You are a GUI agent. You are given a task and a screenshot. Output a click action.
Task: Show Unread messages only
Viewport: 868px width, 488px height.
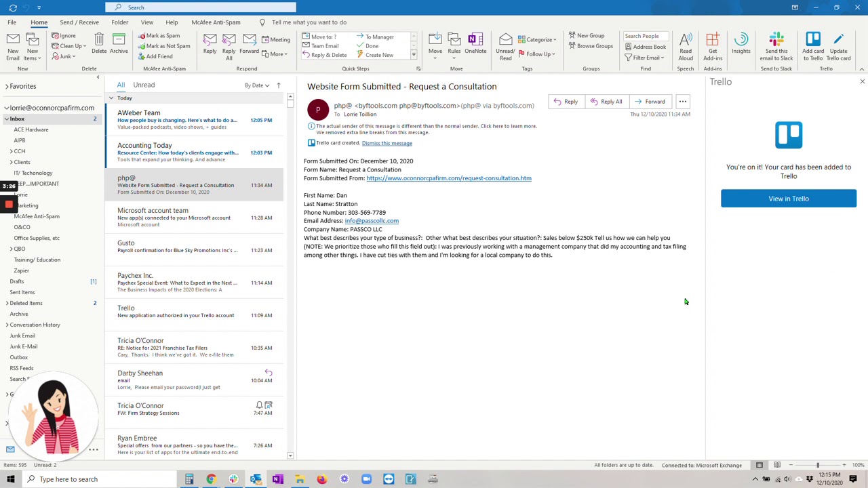click(x=144, y=85)
